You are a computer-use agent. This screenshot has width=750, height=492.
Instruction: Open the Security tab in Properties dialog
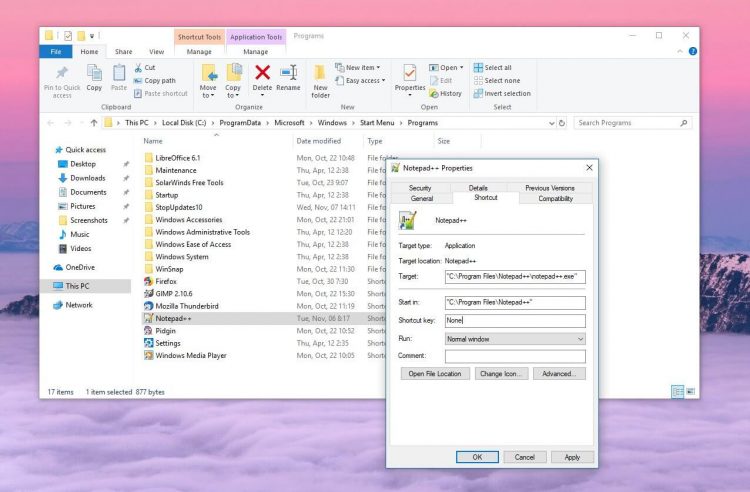coord(420,188)
